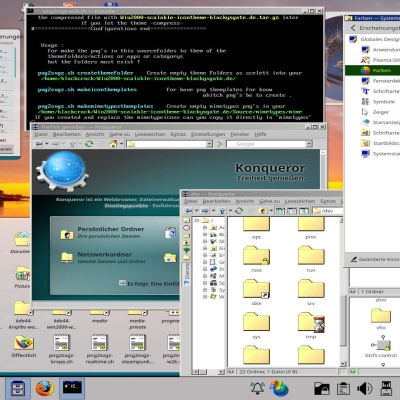Viewport: 400px width, 400px height.
Task: Select Farben in the settings list
Action: point(372,70)
